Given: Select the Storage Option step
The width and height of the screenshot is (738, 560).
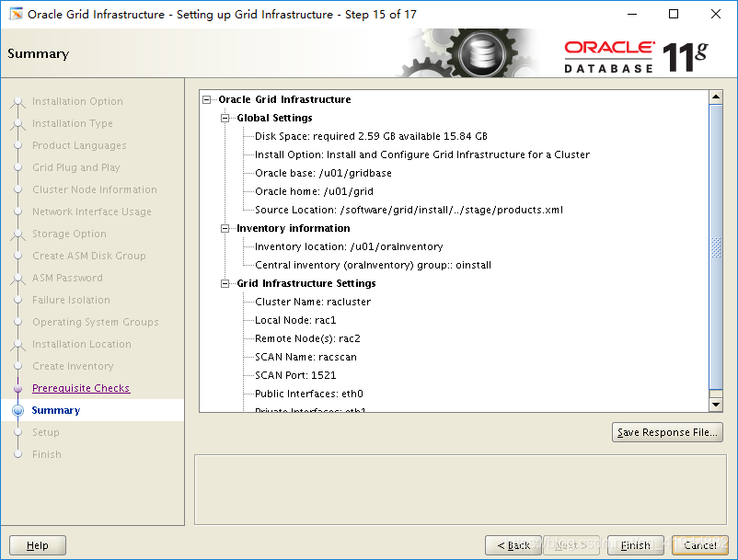Looking at the screenshot, I should click(x=69, y=234).
